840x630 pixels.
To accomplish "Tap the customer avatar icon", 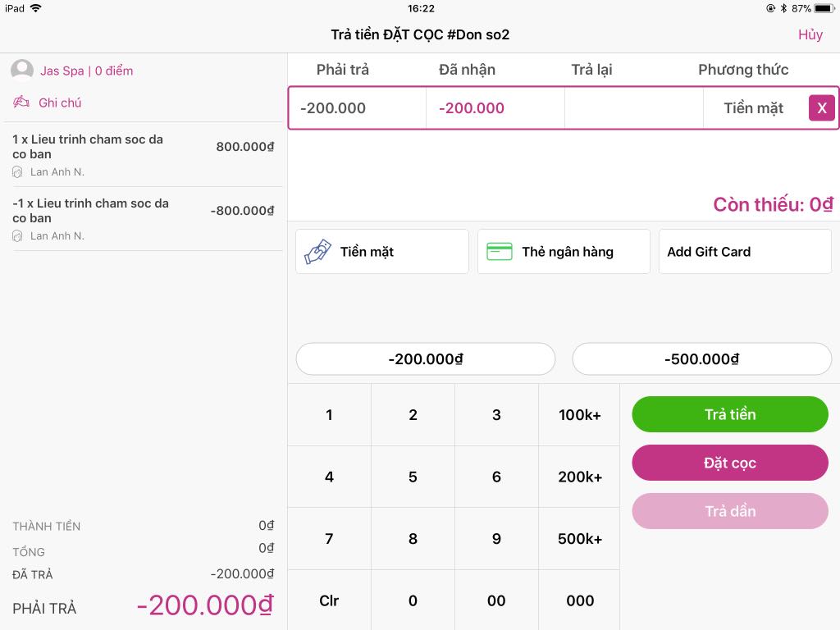I will (22, 71).
